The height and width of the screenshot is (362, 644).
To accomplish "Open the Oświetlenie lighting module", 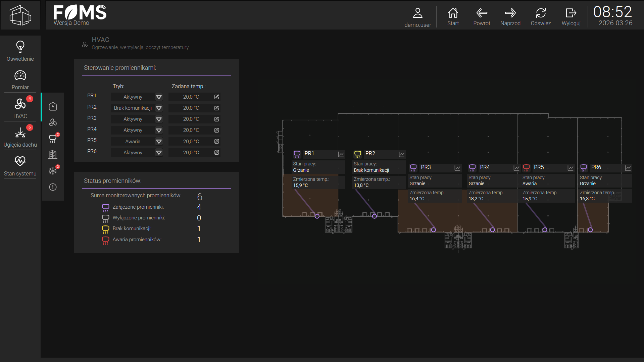I will pos(20,51).
